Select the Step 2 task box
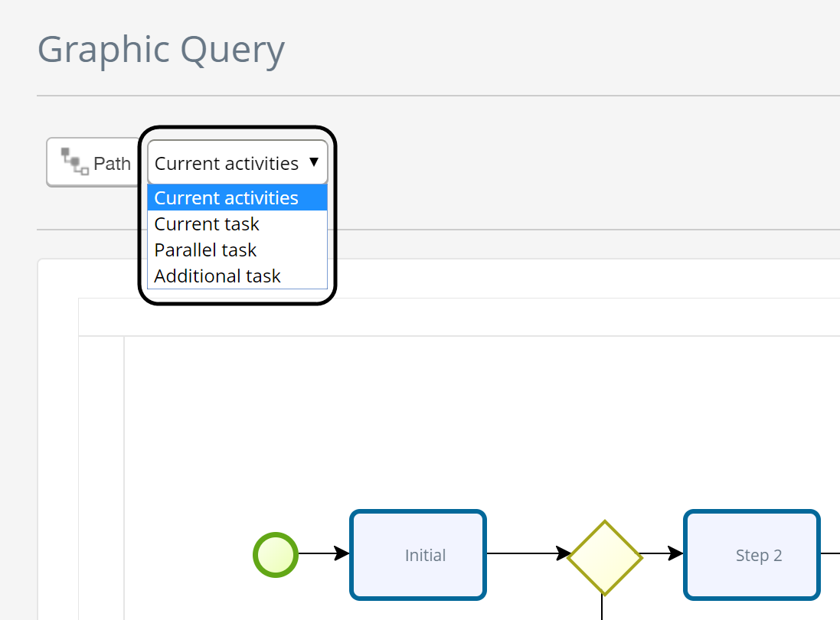The image size is (840, 620). pyautogui.click(x=752, y=555)
